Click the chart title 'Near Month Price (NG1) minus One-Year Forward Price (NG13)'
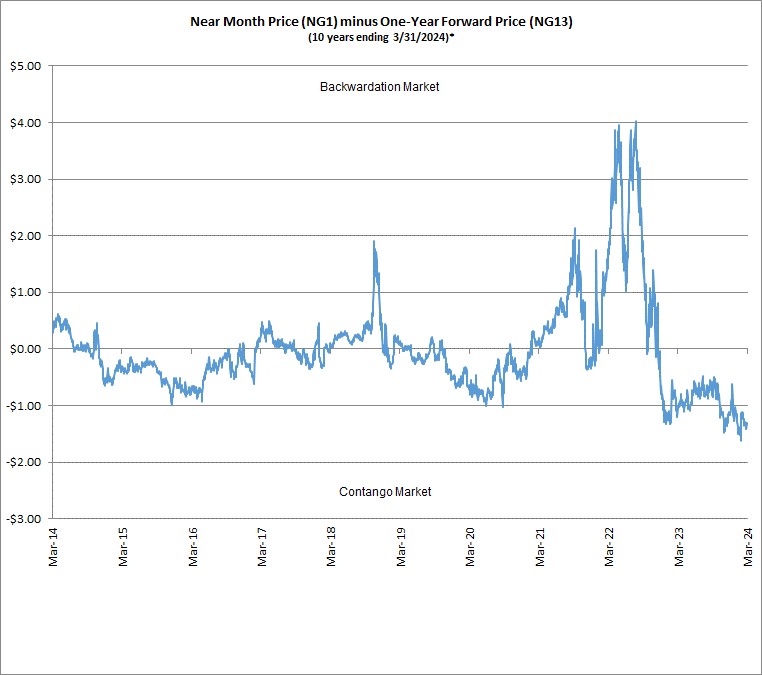This screenshot has height=675, width=762. pyautogui.click(x=381, y=22)
